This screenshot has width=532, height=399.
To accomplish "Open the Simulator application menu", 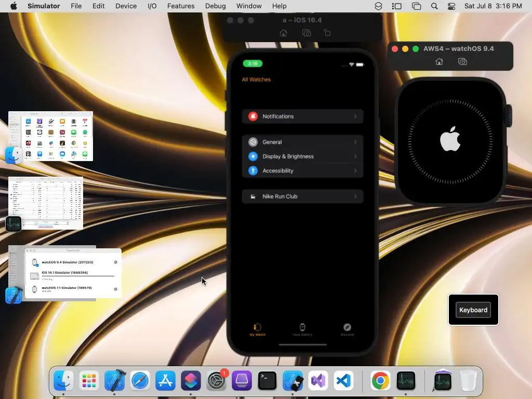I will coord(44,6).
